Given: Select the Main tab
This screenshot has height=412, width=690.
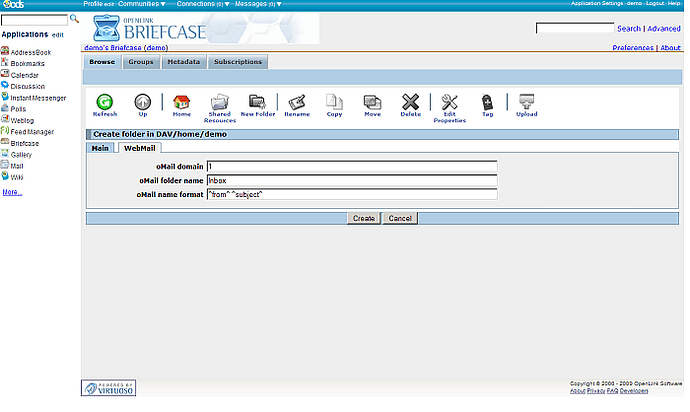Looking at the screenshot, I should click(100, 148).
